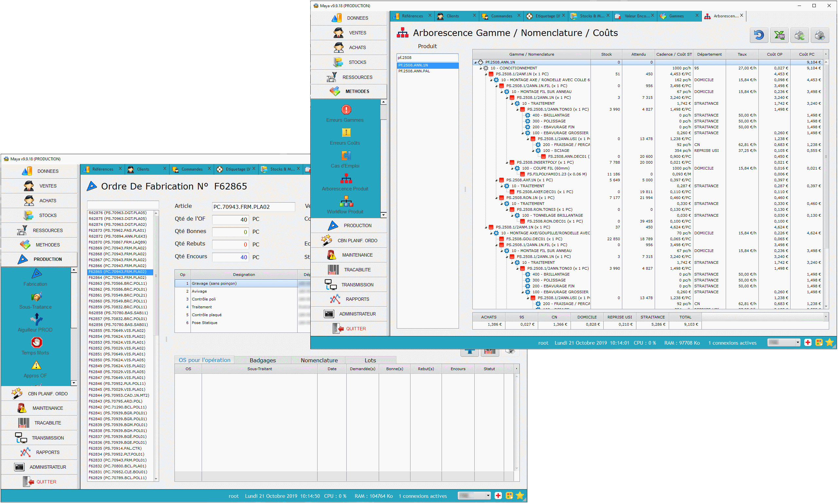Image resolution: width=838 pixels, height=504 pixels.
Task: Click yellow star icon in upper status bar
Action: (x=829, y=342)
